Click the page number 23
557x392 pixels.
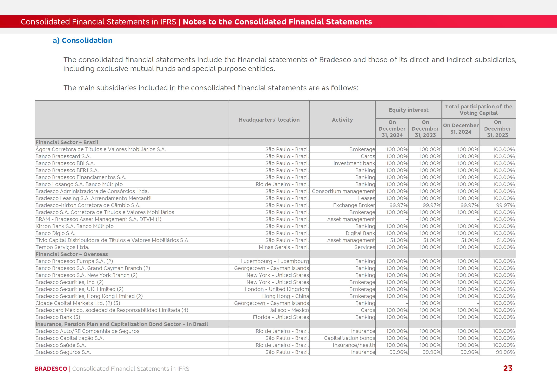click(x=507, y=368)
